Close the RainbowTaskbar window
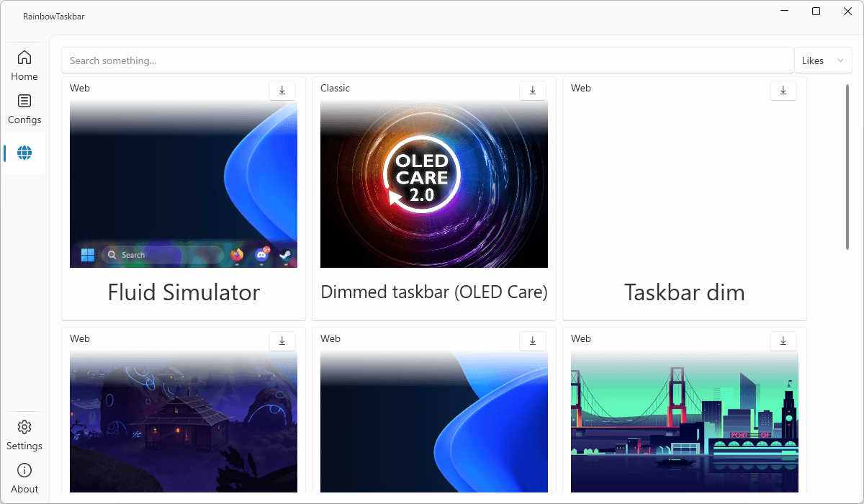The image size is (864, 504). [x=848, y=12]
